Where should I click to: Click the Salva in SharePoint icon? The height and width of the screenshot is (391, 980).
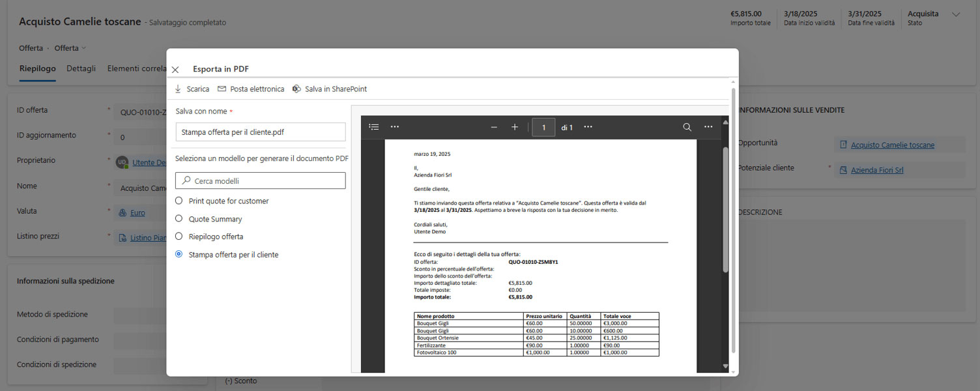point(296,89)
